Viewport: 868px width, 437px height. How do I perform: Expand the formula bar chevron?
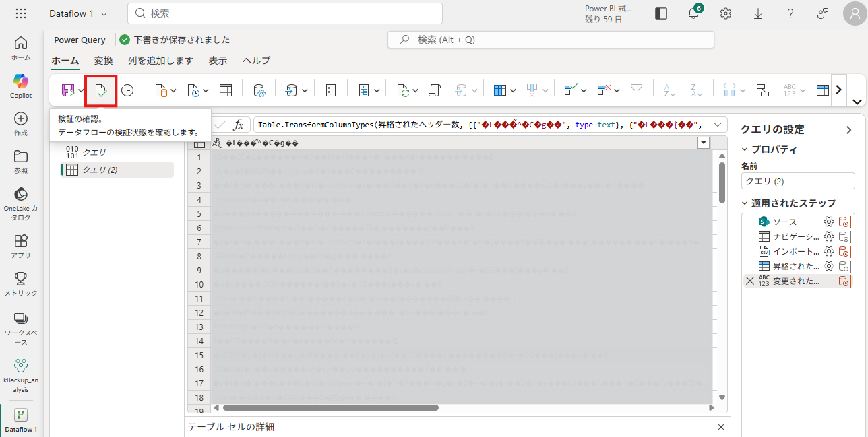(x=718, y=125)
